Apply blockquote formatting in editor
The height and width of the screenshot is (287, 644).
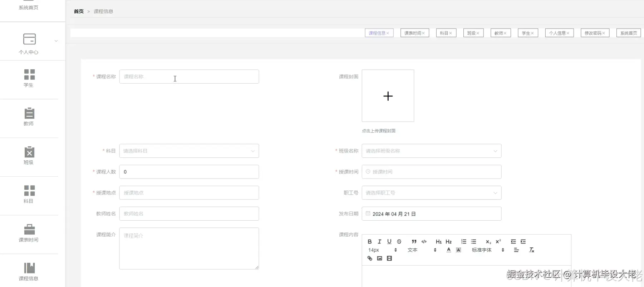(414, 242)
